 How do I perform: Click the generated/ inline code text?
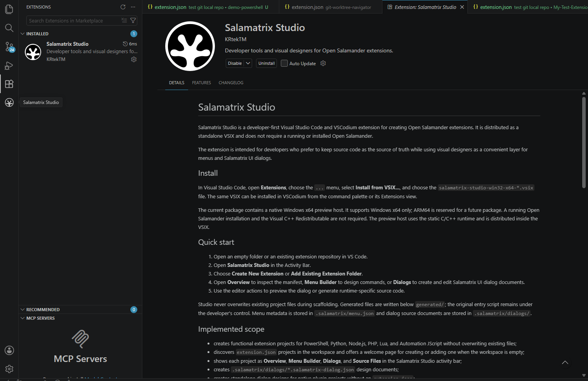click(x=430, y=305)
